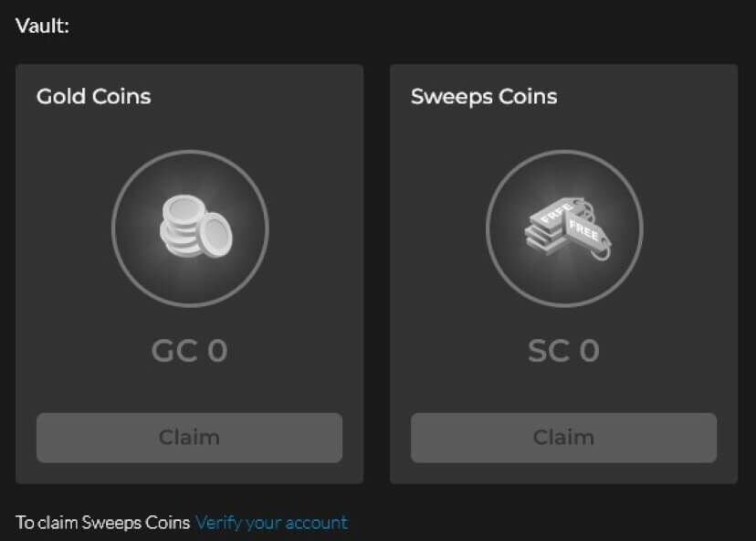
Task: Claim the Sweeps Coins vault reward
Action: click(563, 438)
